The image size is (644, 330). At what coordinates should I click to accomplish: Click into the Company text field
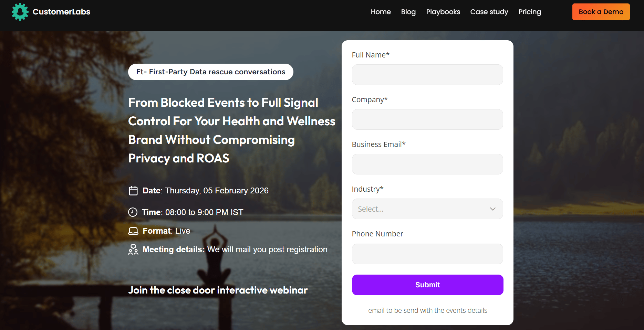click(427, 119)
